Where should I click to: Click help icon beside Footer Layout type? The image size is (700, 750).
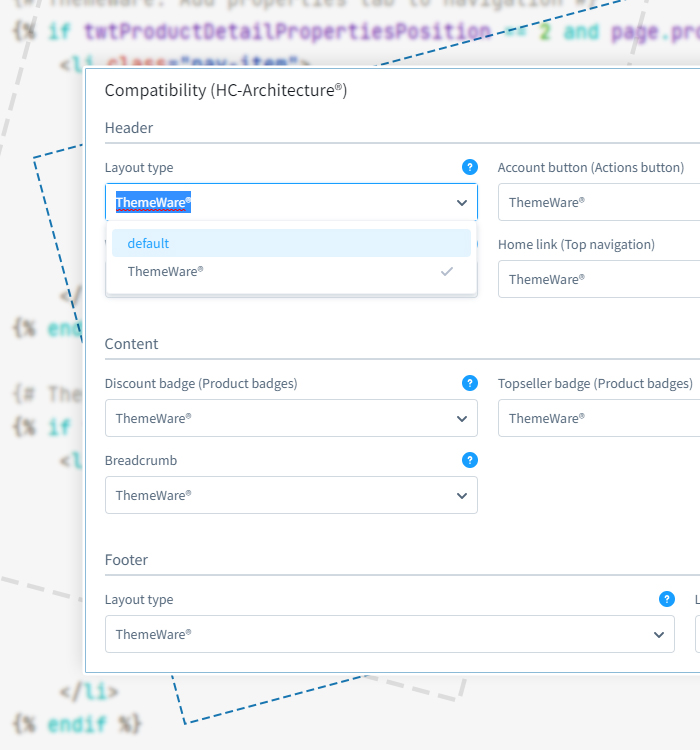(667, 599)
